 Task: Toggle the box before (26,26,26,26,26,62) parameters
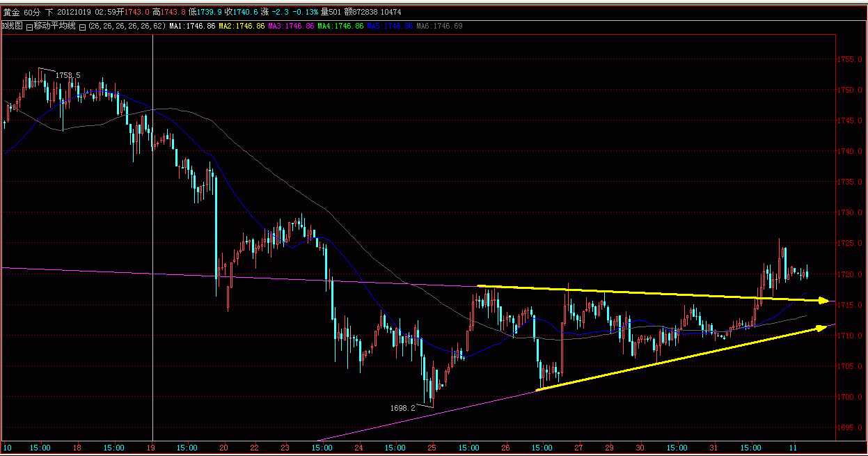[x=82, y=26]
